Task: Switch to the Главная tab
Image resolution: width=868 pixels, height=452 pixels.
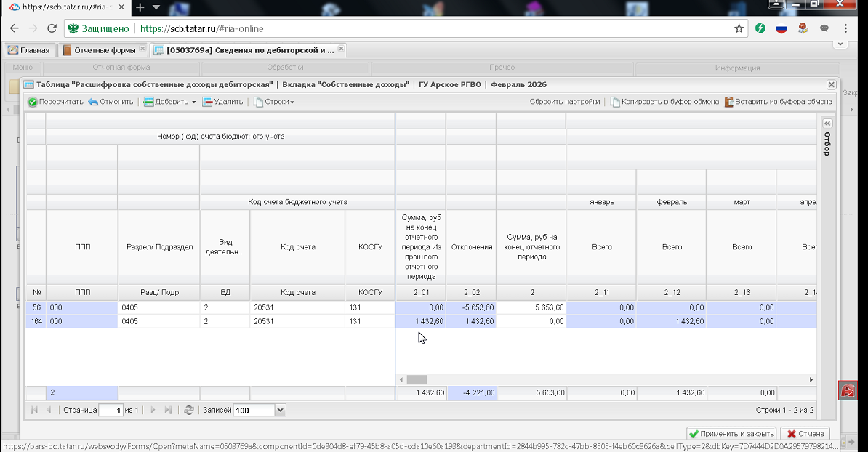Action: click(29, 50)
